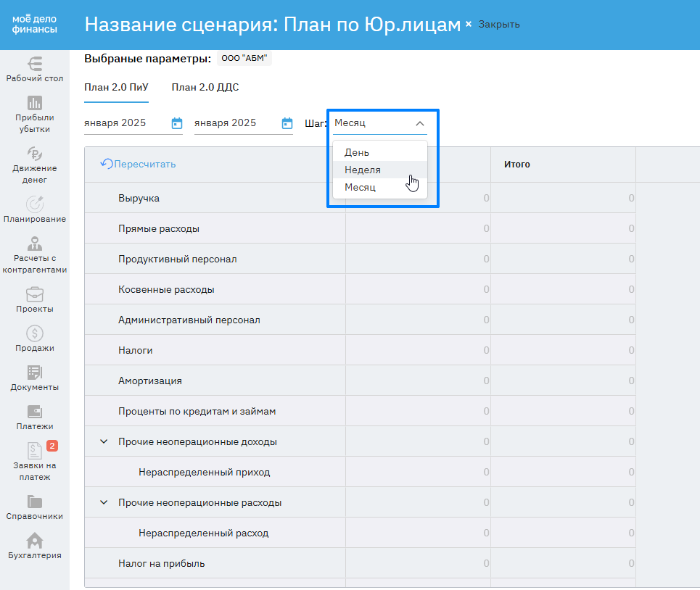Open the Проекты sidebar icon
700x590 pixels.
tap(34, 299)
